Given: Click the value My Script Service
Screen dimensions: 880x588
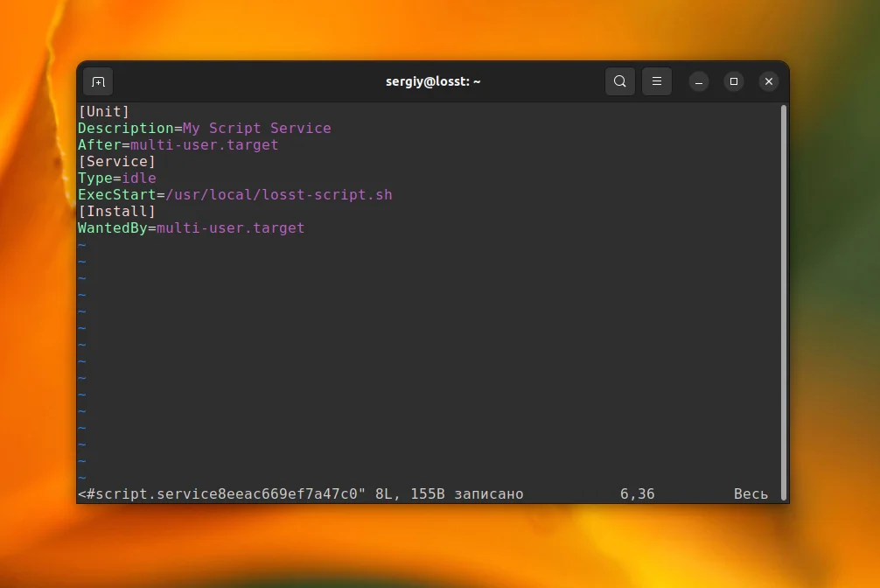Looking at the screenshot, I should coord(256,129).
